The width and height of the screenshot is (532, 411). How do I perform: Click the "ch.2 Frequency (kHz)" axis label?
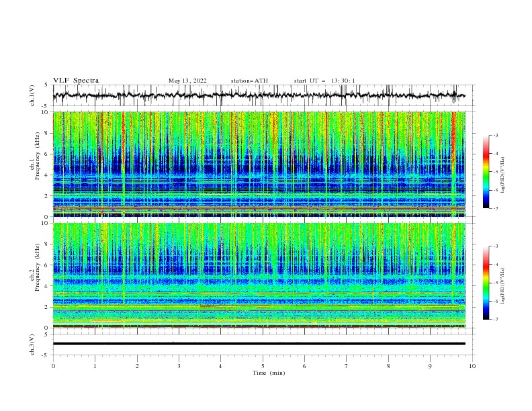pyautogui.click(x=35, y=267)
